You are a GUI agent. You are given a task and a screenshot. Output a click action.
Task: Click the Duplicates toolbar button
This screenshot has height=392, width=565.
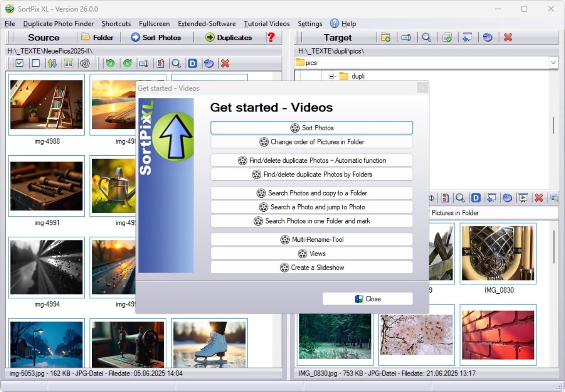click(x=229, y=37)
